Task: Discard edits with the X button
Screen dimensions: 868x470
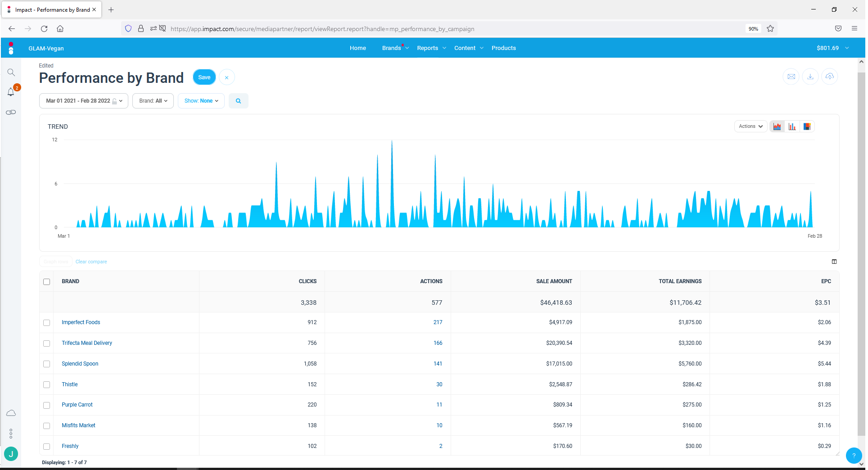Action: 227,77
